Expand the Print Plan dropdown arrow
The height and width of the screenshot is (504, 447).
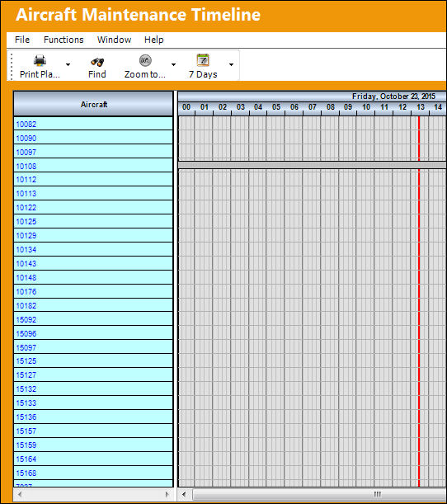[68, 64]
